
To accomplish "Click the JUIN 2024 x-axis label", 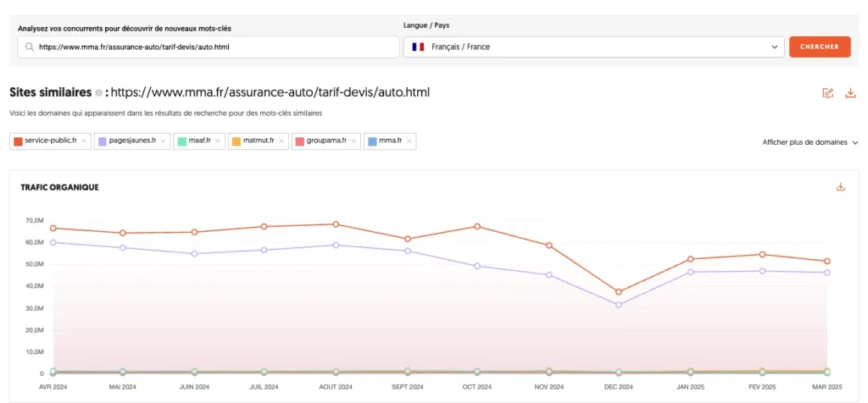I will click(x=194, y=387).
